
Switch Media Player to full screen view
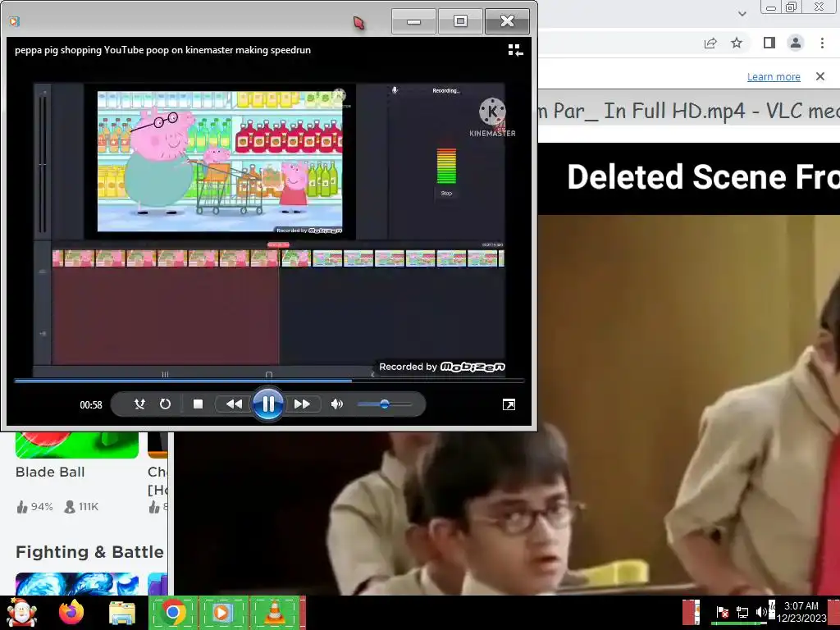pyautogui.click(x=509, y=404)
